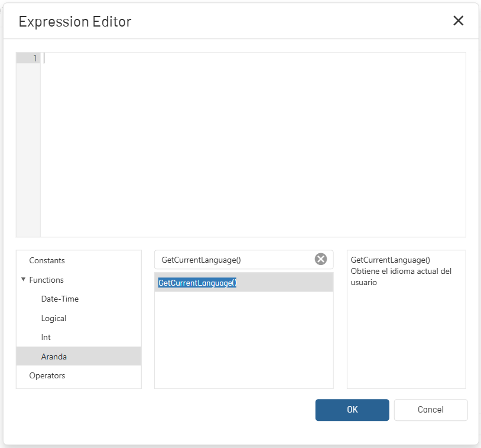Cancel the expression editing
Image resolution: width=481 pixels, height=448 pixels.
431,410
